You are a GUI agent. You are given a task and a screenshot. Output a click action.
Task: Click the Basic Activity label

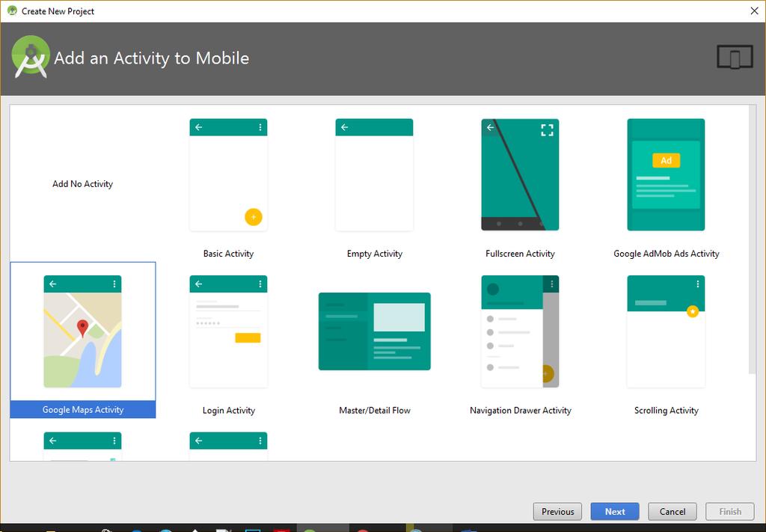[228, 254]
